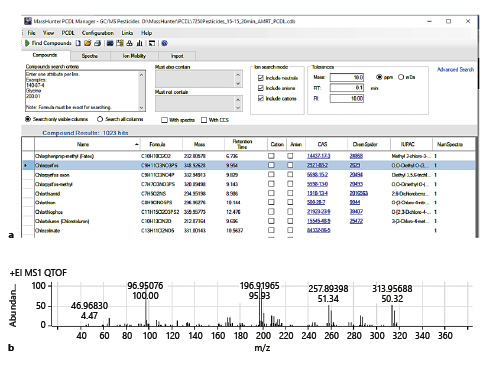Open ChemSpider link in Chlorpyrifos row
The height and width of the screenshot is (370, 498).
pos(354,165)
